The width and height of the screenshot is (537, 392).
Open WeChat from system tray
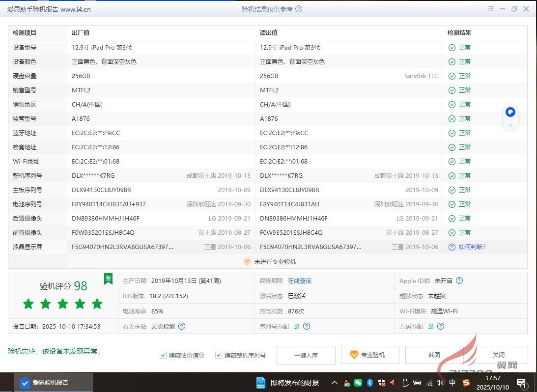(x=358, y=383)
